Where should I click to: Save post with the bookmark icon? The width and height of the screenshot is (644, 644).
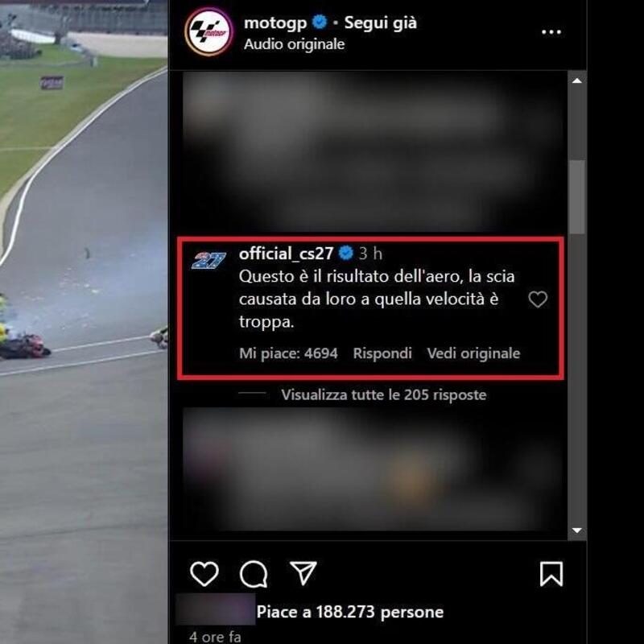[x=551, y=574]
